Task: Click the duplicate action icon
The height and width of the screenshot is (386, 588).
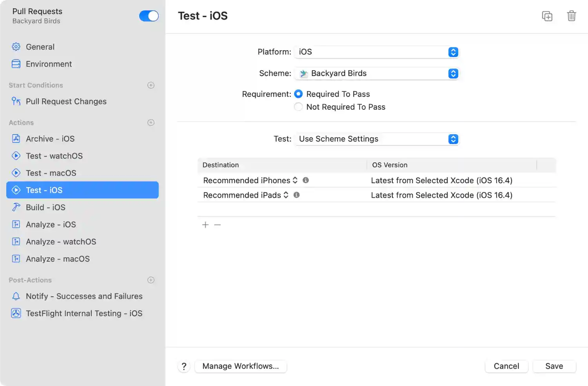Action: [x=547, y=16]
